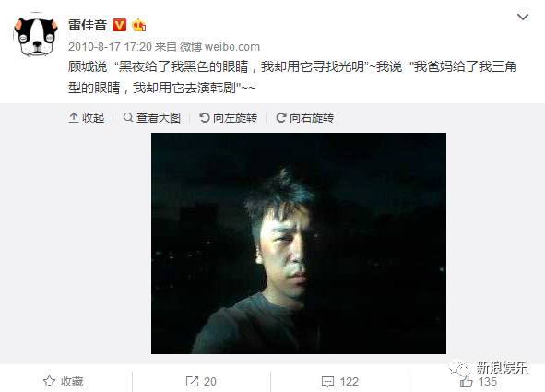Rotate the photo left with 向左旋转

pos(228,118)
